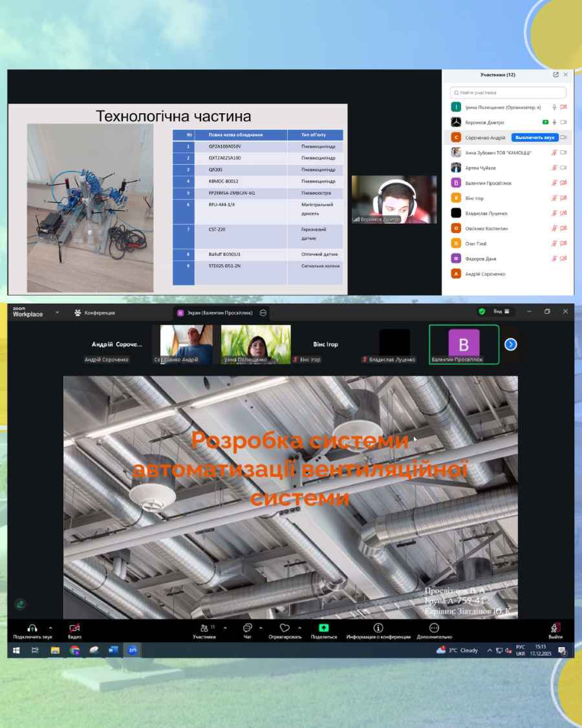The height and width of the screenshot is (728, 582).
Task: Toggle Воронков Дмитро's microphone in participant list
Action: point(554,122)
